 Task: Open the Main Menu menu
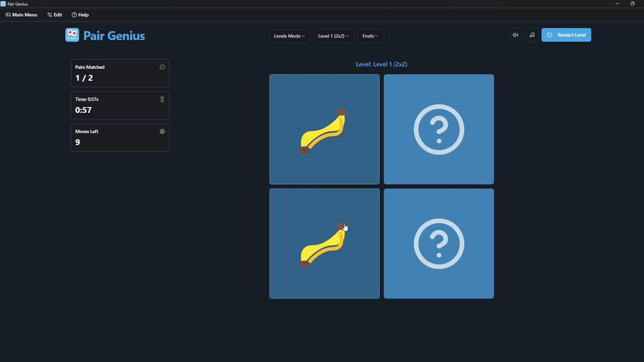[21, 15]
